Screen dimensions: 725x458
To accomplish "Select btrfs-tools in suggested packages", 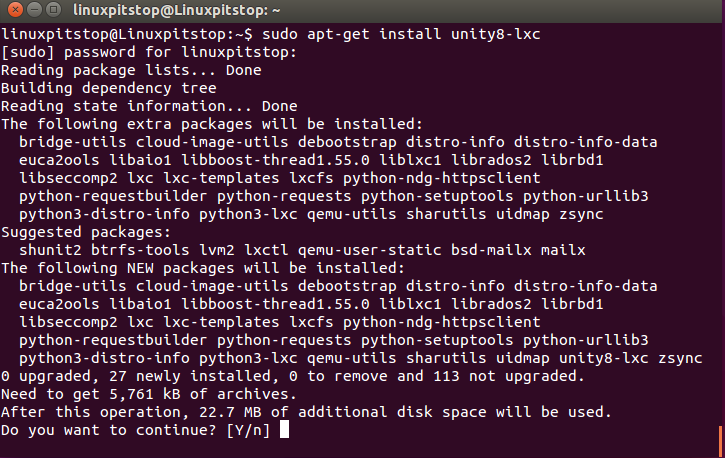I will (140, 250).
